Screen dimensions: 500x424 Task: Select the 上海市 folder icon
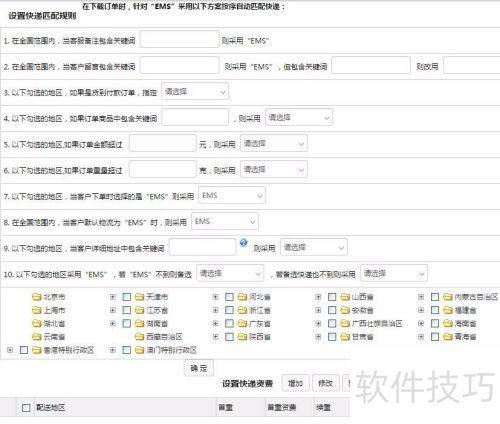pyautogui.click(x=37, y=310)
